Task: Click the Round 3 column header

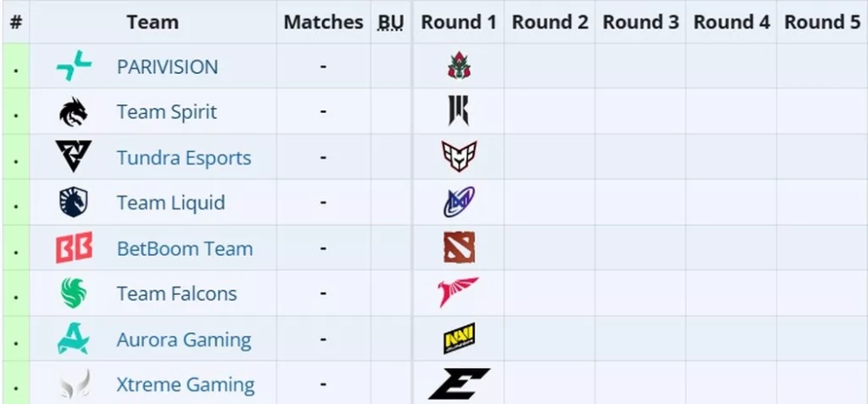Action: coord(641,23)
